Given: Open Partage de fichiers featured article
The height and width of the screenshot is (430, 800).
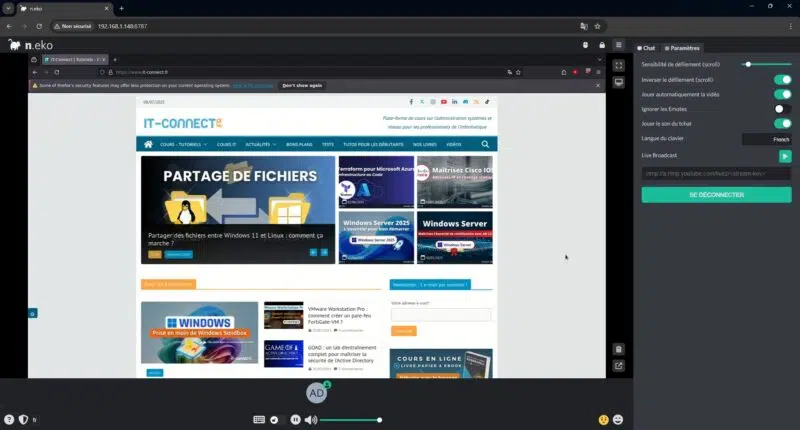Looking at the screenshot, I should click(x=238, y=210).
